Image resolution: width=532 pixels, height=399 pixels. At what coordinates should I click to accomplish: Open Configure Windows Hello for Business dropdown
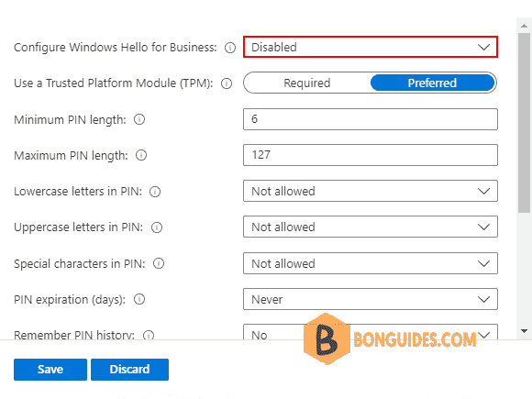click(371, 47)
